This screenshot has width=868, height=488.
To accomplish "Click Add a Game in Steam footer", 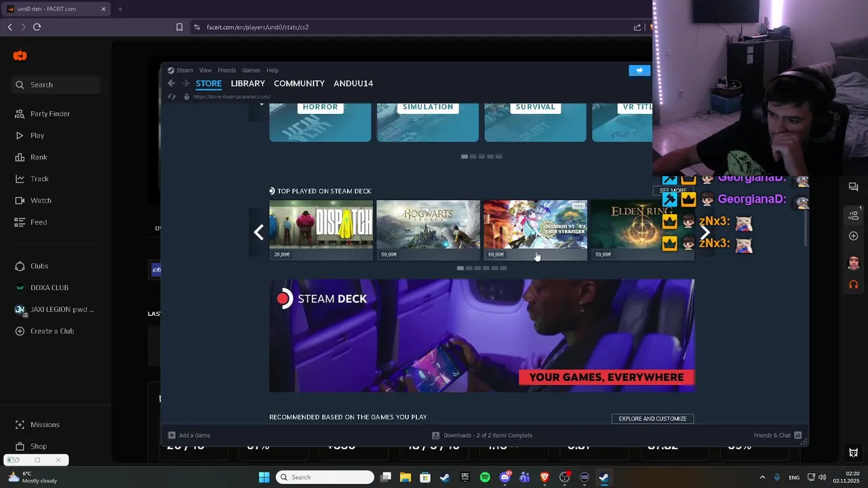I will click(x=189, y=435).
